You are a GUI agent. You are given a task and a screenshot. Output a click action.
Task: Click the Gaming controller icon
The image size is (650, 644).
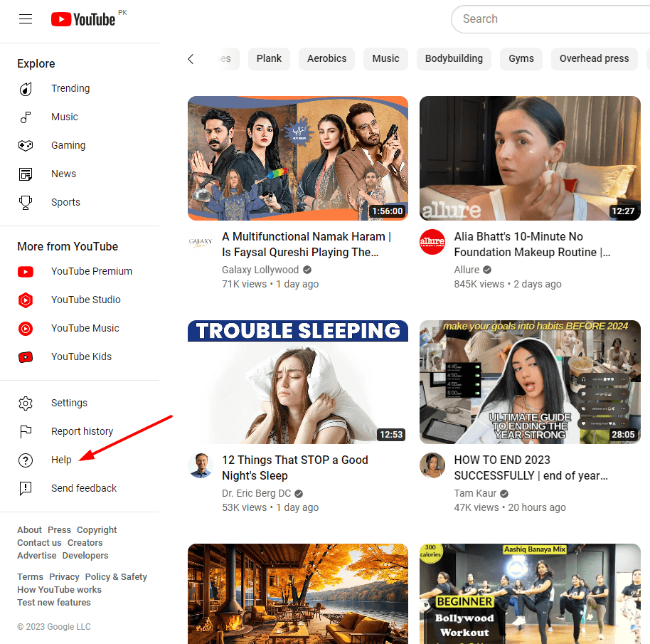[x=26, y=146]
